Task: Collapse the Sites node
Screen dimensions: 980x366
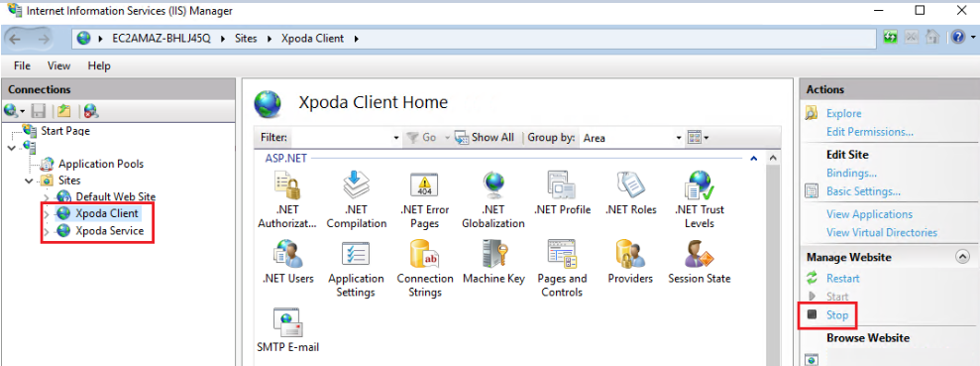Action: point(29,181)
